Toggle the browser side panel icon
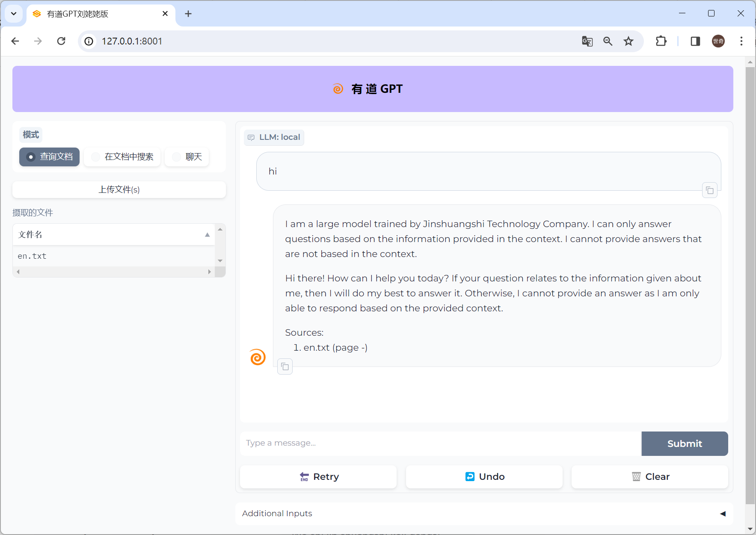 pyautogui.click(x=695, y=41)
